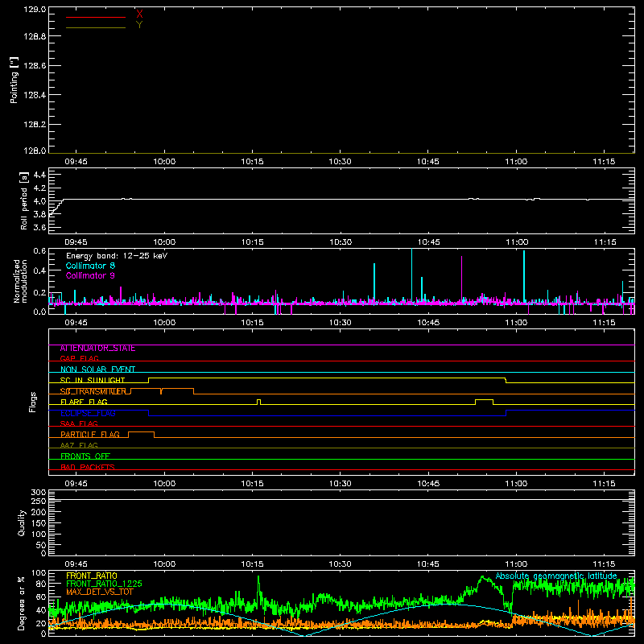Click the "Pointing" vertical axis title
This screenshot has width=644, height=644.
point(14,80)
